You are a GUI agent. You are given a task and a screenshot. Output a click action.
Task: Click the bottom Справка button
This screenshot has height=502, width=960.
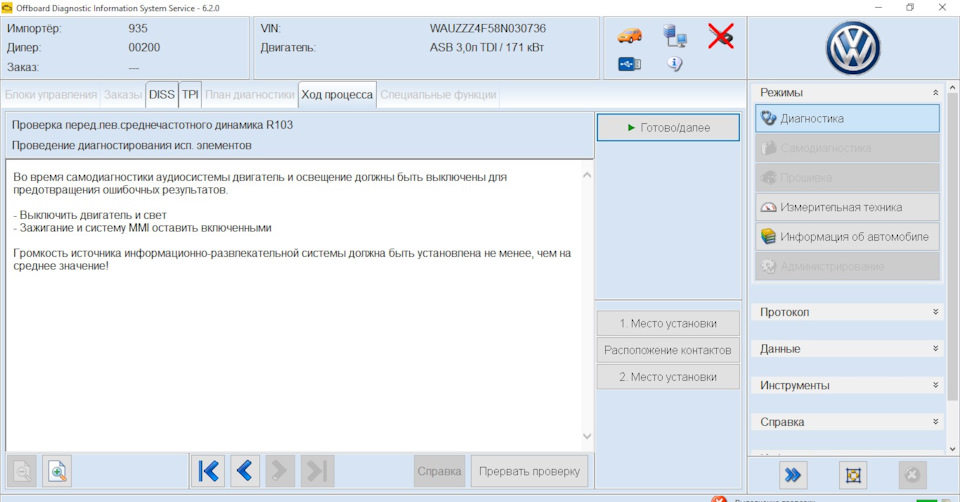[439, 471]
